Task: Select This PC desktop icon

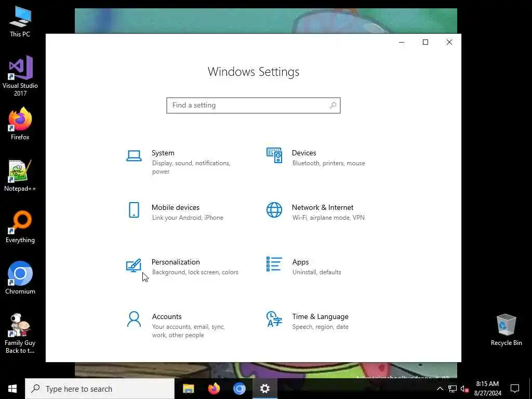Action: coord(20,22)
